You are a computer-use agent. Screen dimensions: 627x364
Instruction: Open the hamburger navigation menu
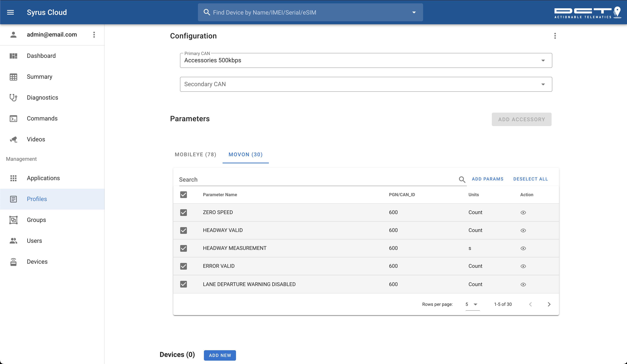10,12
